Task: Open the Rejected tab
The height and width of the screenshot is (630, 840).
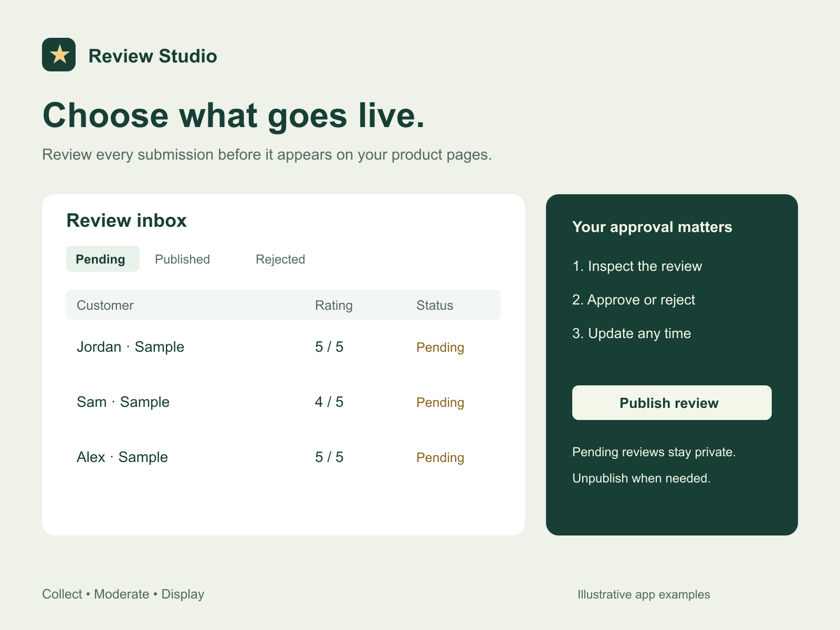Action: pyautogui.click(x=280, y=259)
